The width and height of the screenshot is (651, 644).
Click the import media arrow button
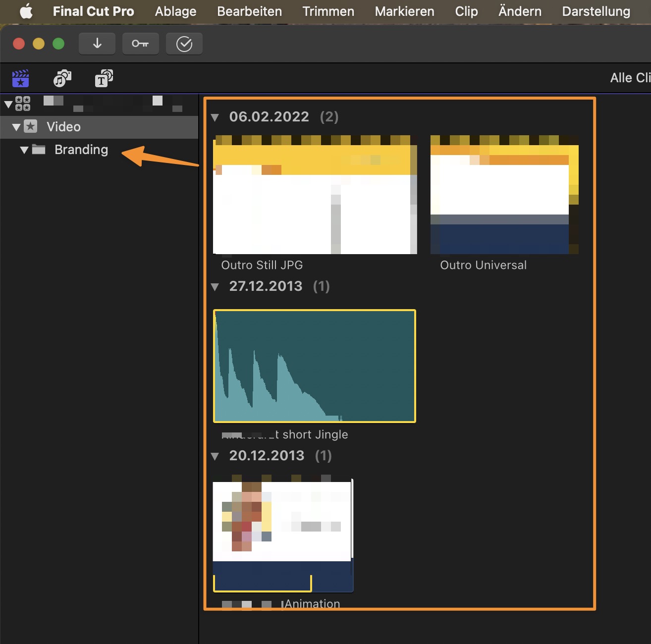click(97, 44)
